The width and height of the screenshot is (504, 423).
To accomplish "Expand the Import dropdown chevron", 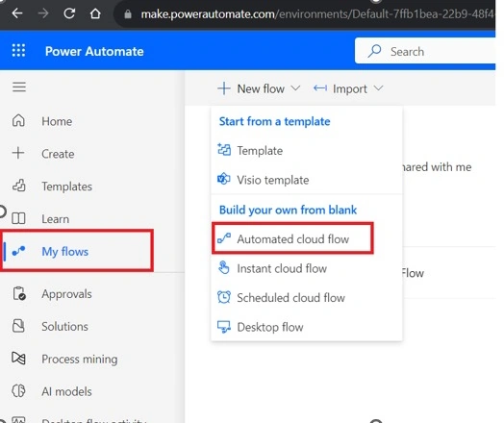I will click(379, 88).
